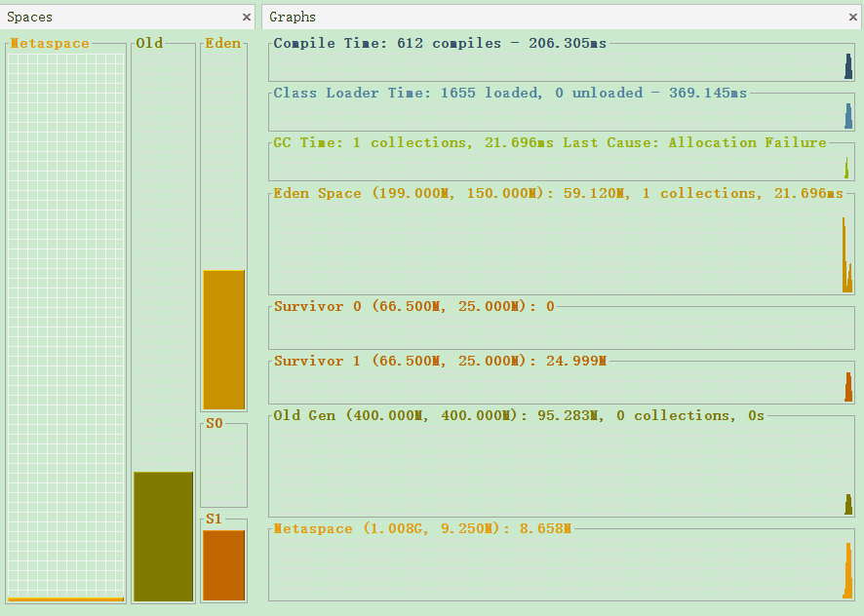Click the S0 label

(215, 423)
